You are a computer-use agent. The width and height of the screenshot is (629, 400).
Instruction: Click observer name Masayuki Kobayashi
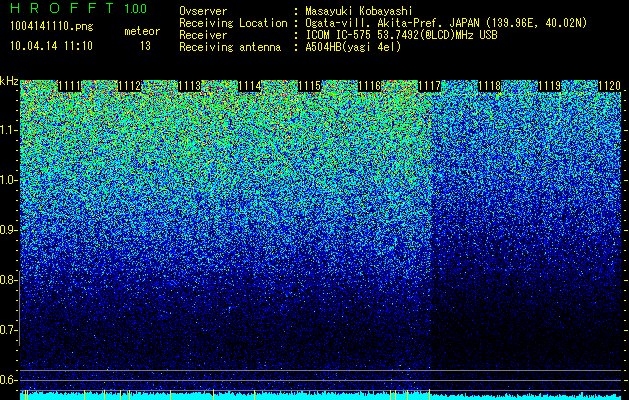point(359,11)
